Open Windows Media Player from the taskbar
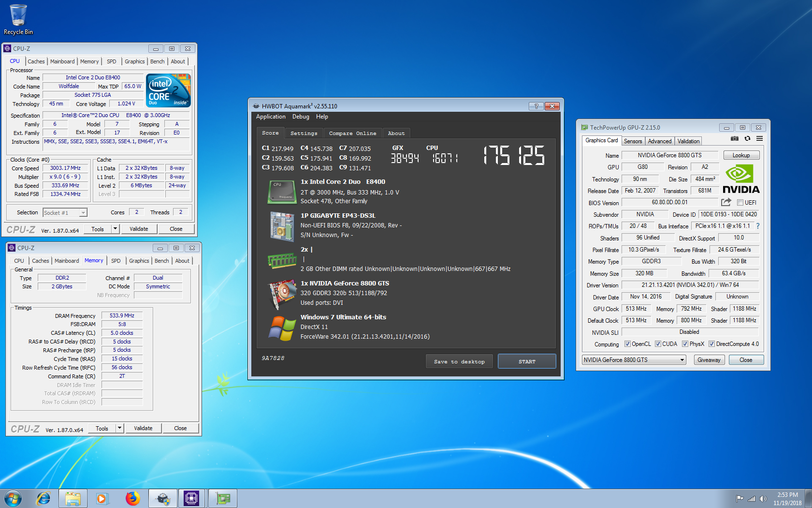The height and width of the screenshot is (508, 812). click(x=102, y=498)
